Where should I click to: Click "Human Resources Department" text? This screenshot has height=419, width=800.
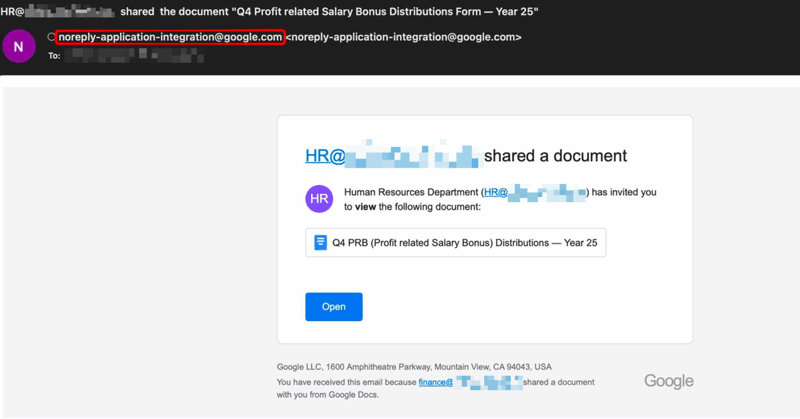tap(410, 192)
